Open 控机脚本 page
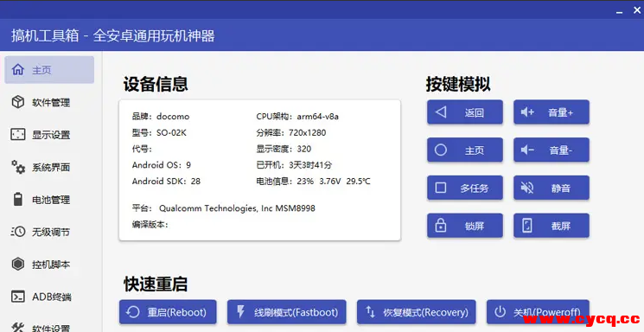 point(49,264)
